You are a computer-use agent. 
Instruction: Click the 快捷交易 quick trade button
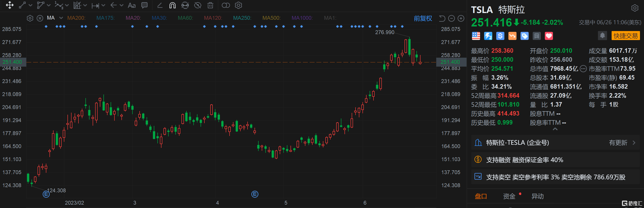[626, 36]
